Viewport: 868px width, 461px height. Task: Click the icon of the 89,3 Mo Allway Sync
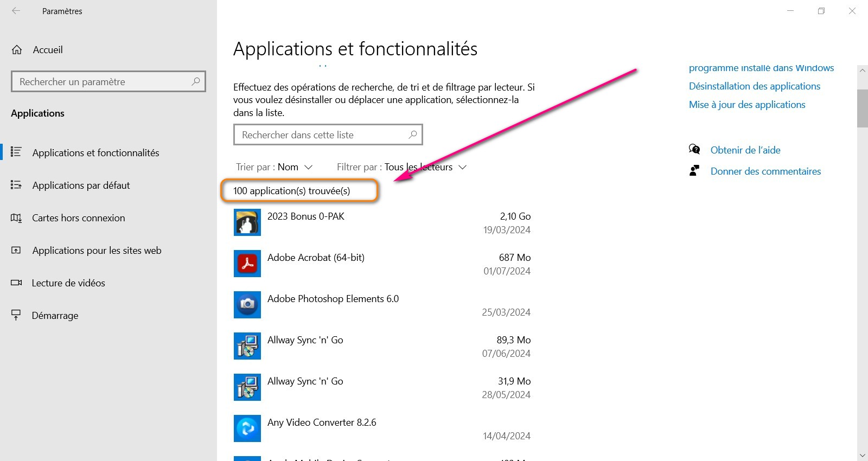tap(247, 346)
